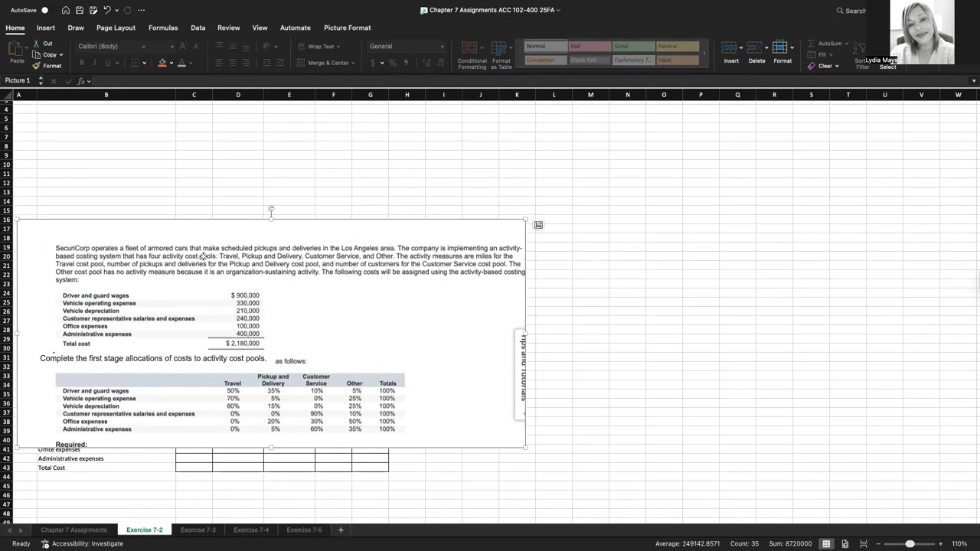Screen dimensions: 980x551
Task: Click the add new sheet plus button
Action: tap(341, 530)
